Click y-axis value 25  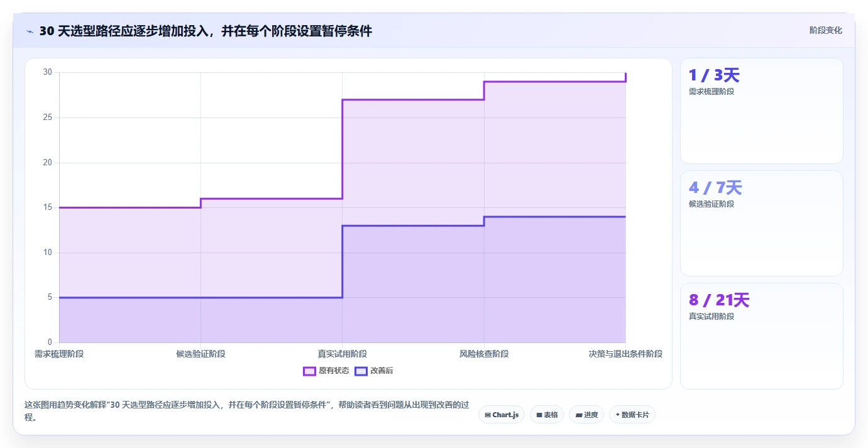point(48,117)
